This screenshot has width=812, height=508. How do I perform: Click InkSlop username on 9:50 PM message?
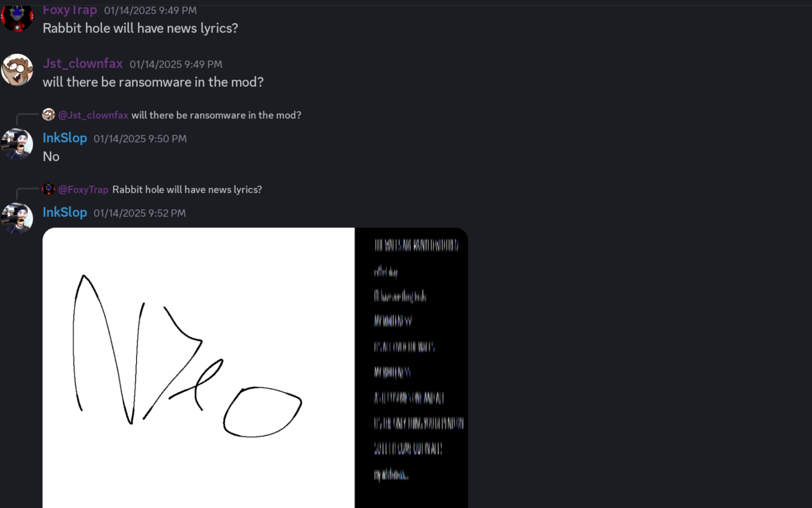tap(65, 138)
